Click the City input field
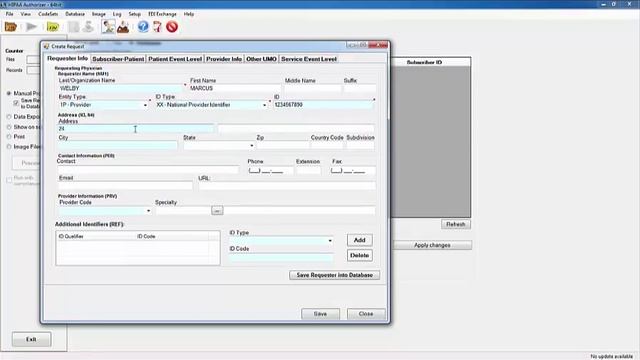The width and height of the screenshot is (640, 360). [118, 146]
